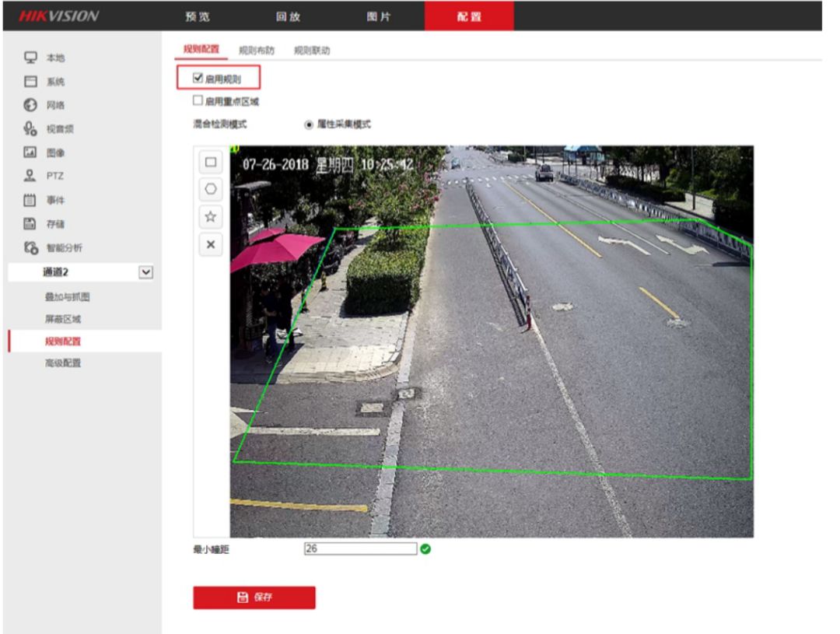Open the 高级配置 advanced config link
The height and width of the screenshot is (634, 840).
(63, 363)
